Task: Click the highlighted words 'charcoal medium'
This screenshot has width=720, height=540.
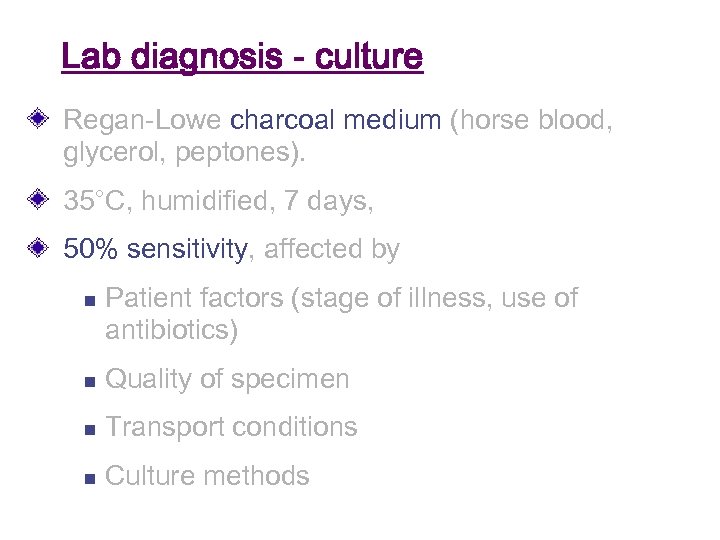Action: pyautogui.click(x=335, y=121)
